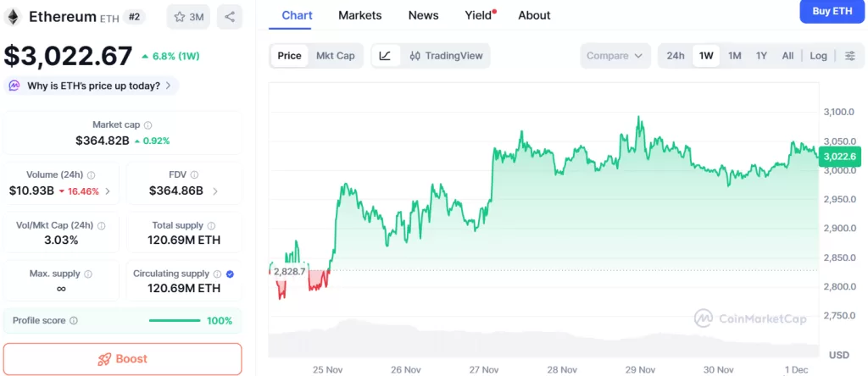Click the star watchlist 3M button
This screenshot has width=868, height=376.
coord(188,16)
